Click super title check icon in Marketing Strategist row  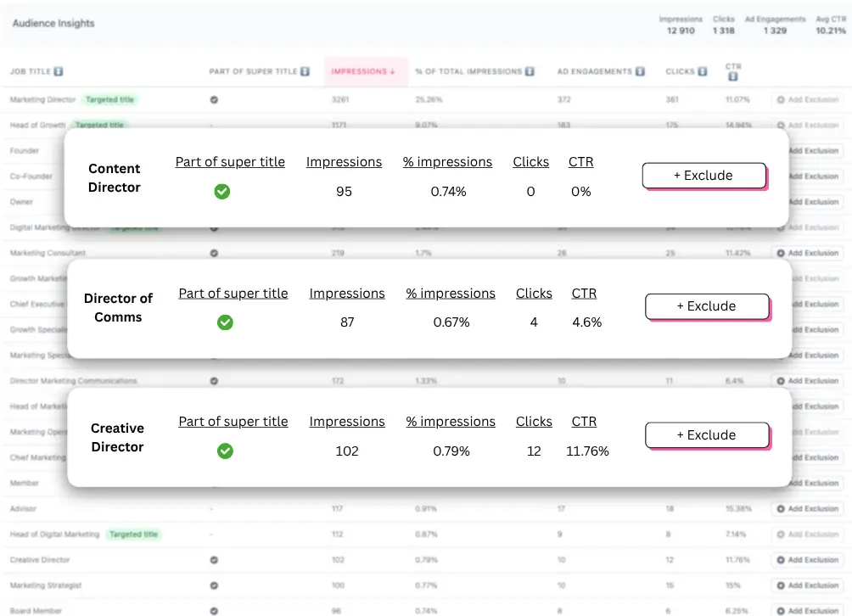pyautogui.click(x=214, y=585)
